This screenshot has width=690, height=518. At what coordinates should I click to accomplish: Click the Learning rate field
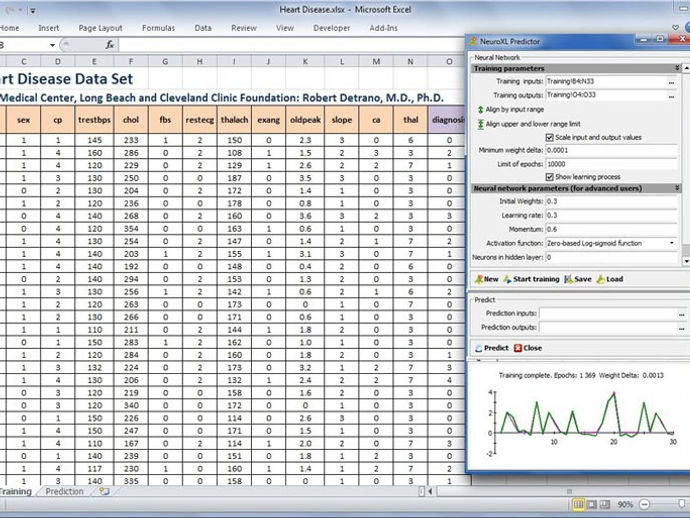click(x=611, y=216)
